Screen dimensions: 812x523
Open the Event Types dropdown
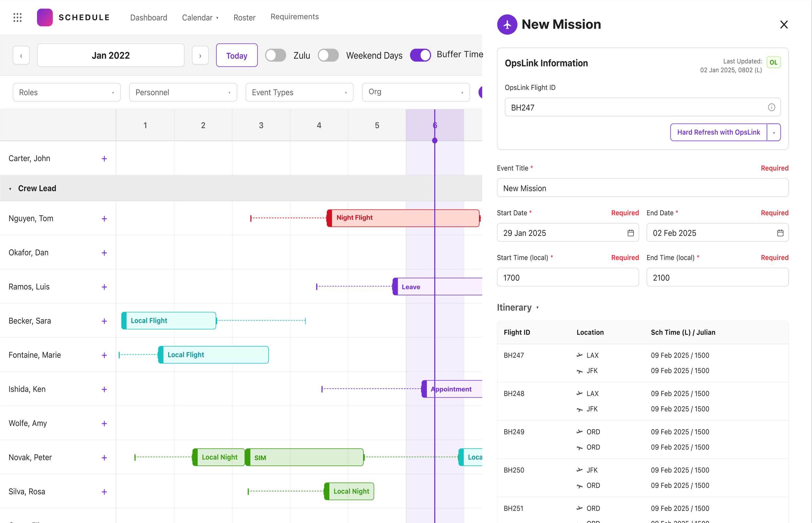299,92
